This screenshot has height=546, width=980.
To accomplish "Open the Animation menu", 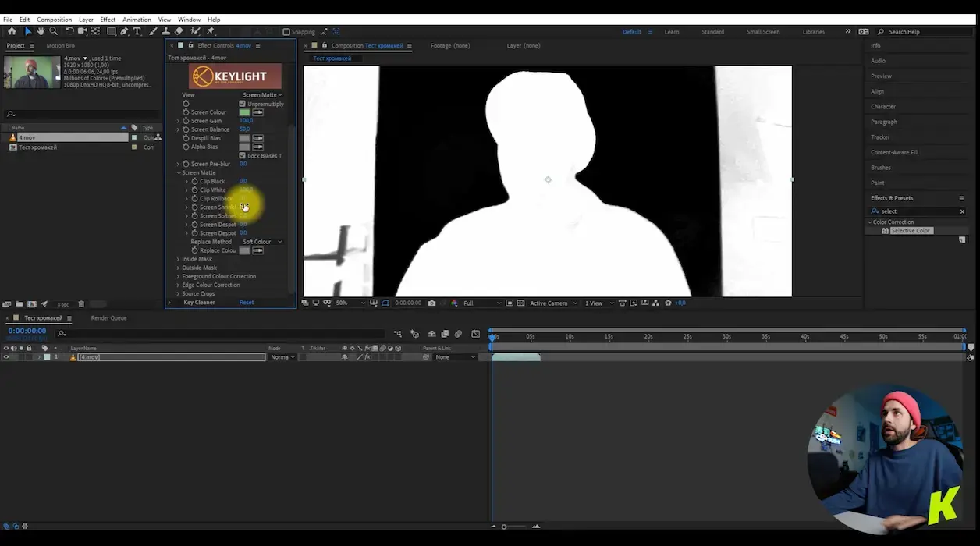I will pos(137,19).
